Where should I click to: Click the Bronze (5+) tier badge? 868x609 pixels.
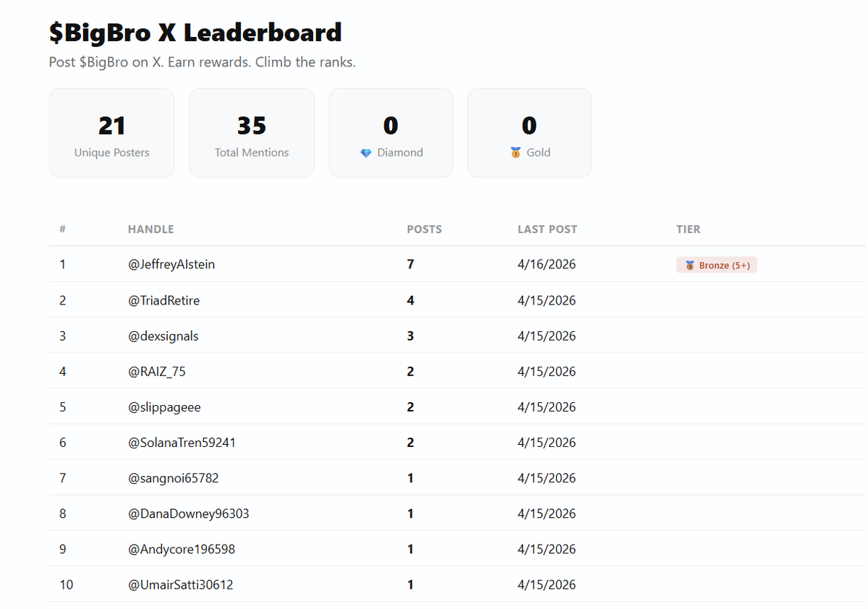[717, 265]
